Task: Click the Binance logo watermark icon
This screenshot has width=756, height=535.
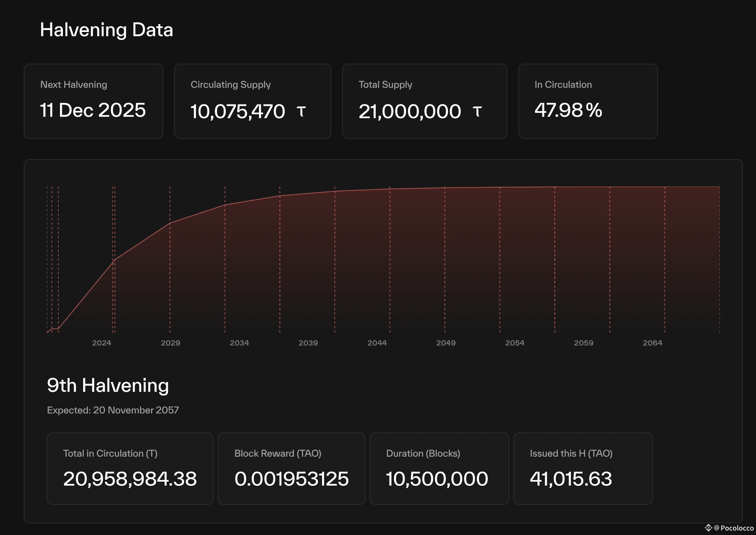Action: pos(708,528)
